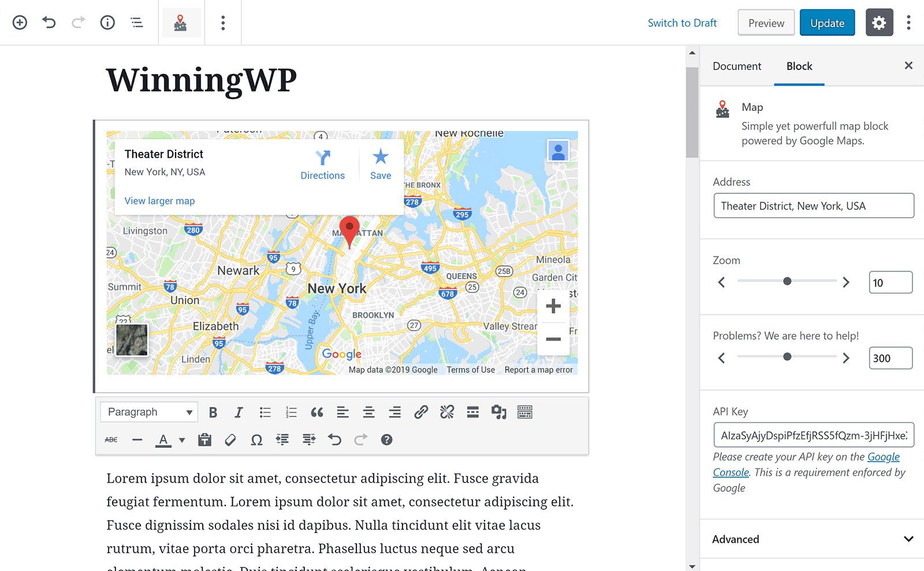The image size is (924, 571).
Task: Click the Update button
Action: tap(827, 23)
